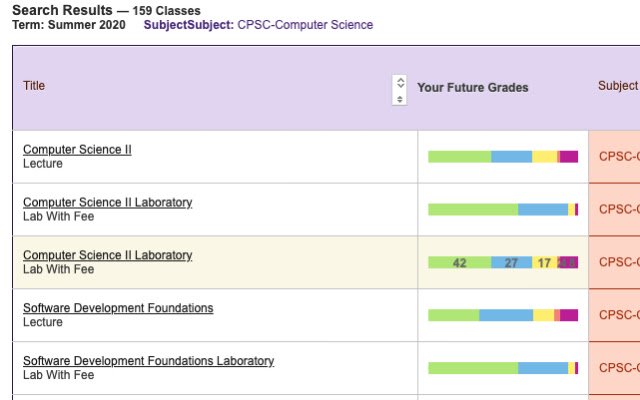Click the yellow 17 segment in the grade bar

[x=544, y=263]
